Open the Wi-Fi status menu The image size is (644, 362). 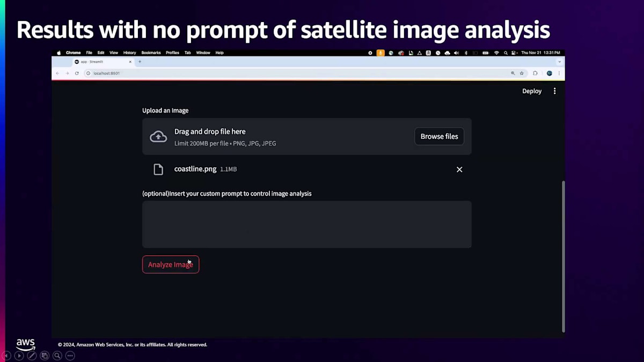point(496,53)
